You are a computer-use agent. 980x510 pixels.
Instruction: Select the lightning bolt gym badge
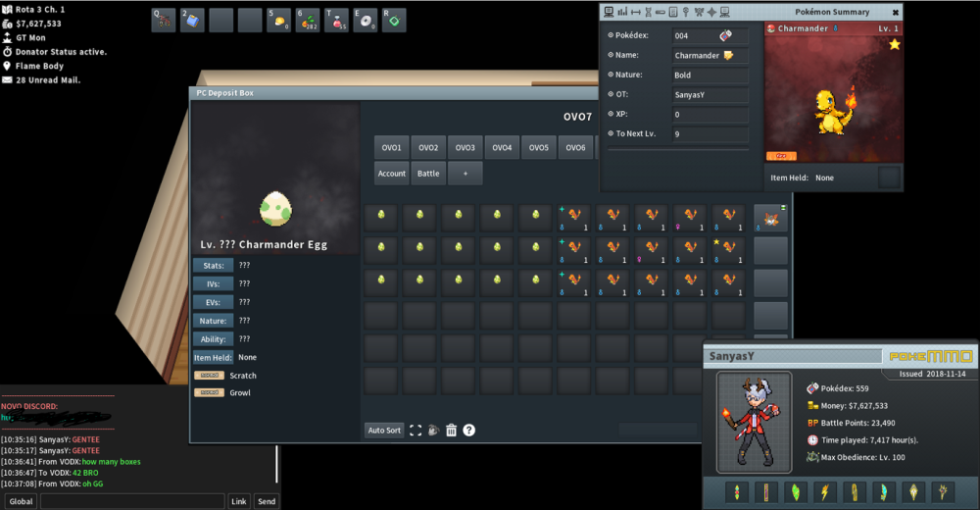[825, 492]
